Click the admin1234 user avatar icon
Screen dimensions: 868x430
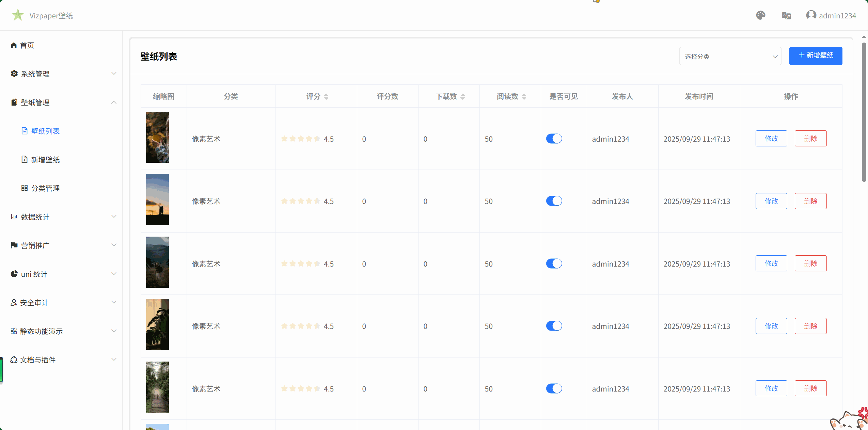point(811,15)
